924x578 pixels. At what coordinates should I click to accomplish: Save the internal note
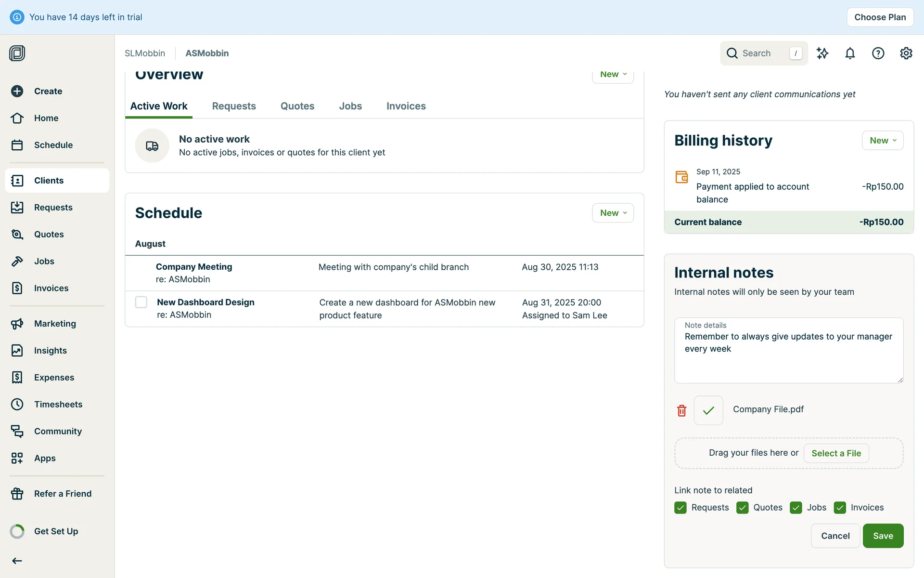point(883,536)
